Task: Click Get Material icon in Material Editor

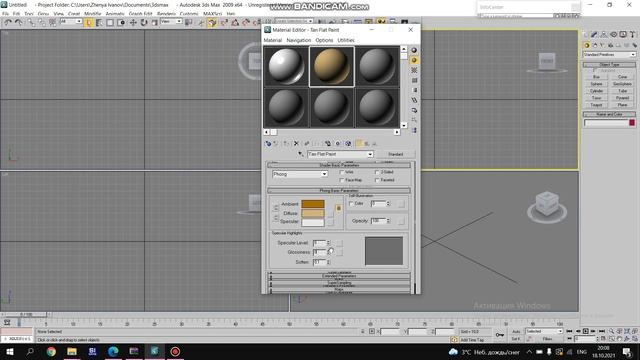Action: point(268,144)
